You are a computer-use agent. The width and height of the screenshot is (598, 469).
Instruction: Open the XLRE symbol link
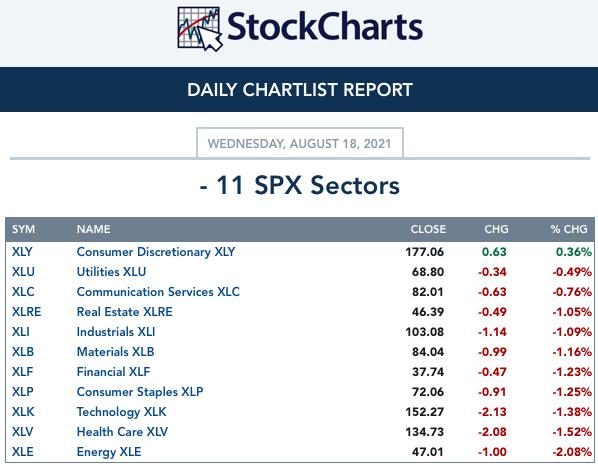pos(26,312)
